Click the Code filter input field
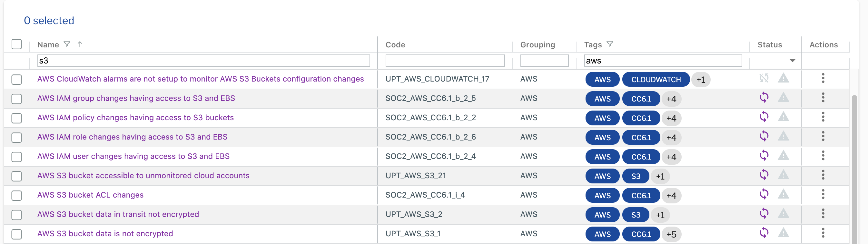The height and width of the screenshot is (244, 868). click(x=445, y=61)
